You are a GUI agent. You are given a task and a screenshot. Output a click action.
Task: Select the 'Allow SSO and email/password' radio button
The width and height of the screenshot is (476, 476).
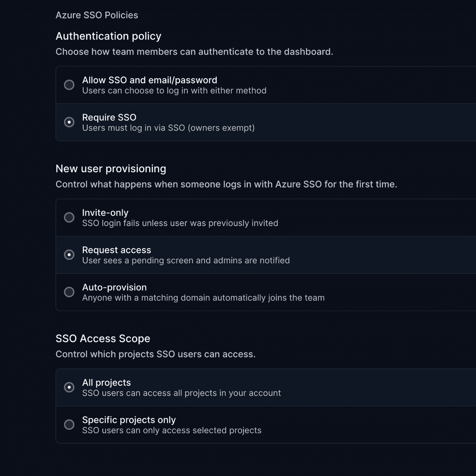coord(69,85)
